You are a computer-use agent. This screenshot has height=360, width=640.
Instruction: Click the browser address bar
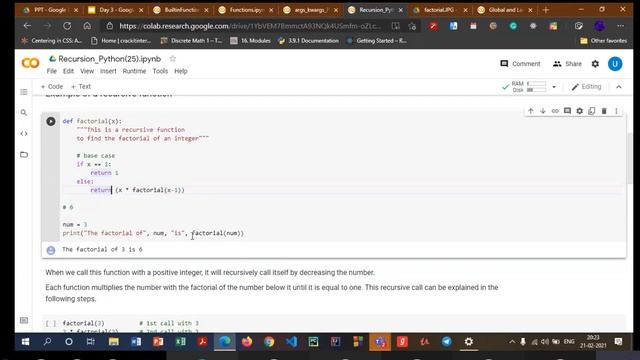coord(249,26)
